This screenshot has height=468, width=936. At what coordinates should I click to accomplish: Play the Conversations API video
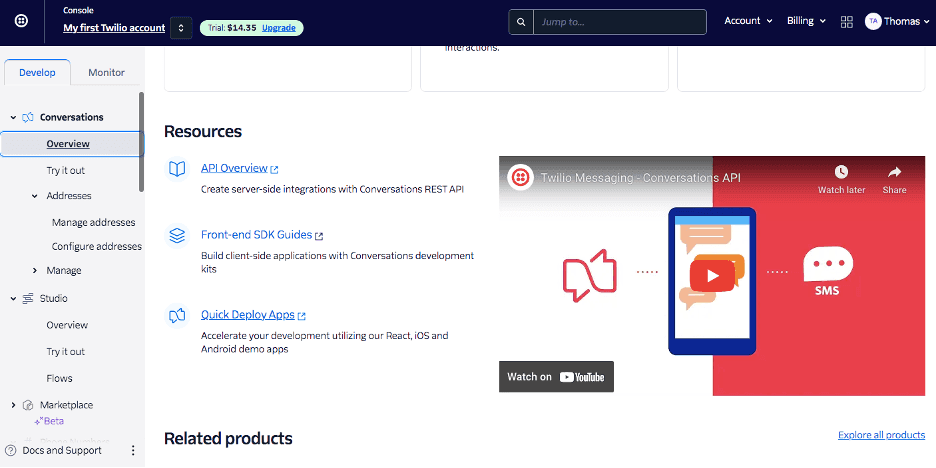click(712, 276)
